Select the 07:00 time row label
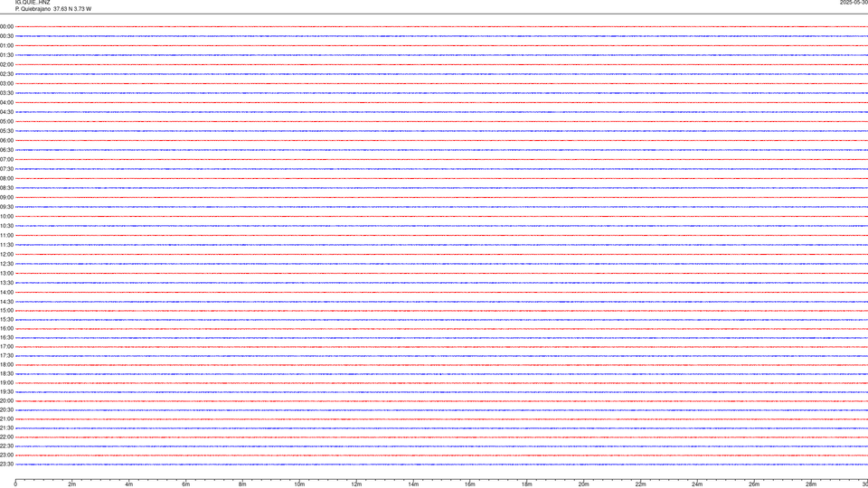 [6, 159]
